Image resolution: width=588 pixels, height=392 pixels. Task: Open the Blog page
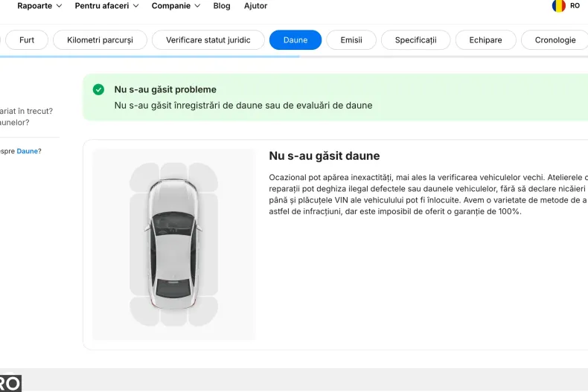point(222,6)
